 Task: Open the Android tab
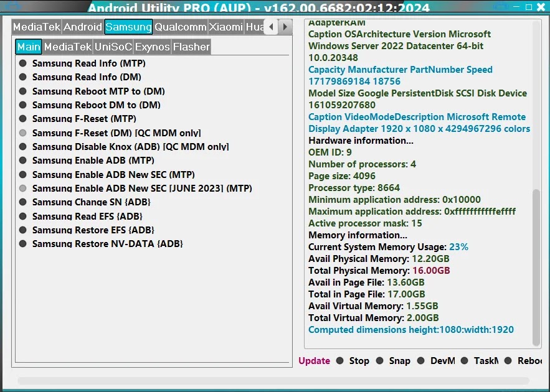83,27
